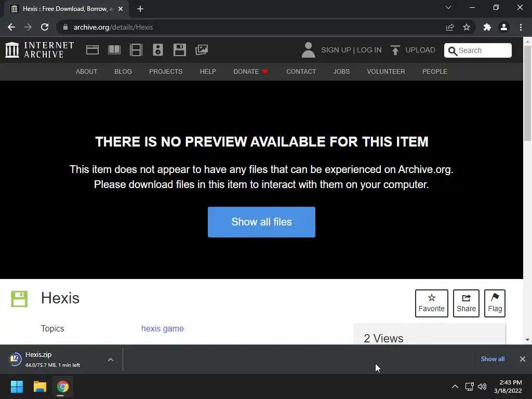Screen dimensions: 532x399
Task: Expand the Hexis.zip download options chevron
Action: tap(111, 360)
